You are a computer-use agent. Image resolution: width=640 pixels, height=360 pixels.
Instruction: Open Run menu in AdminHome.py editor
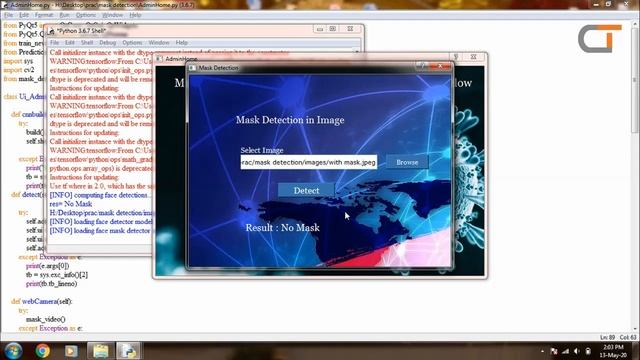click(x=64, y=15)
